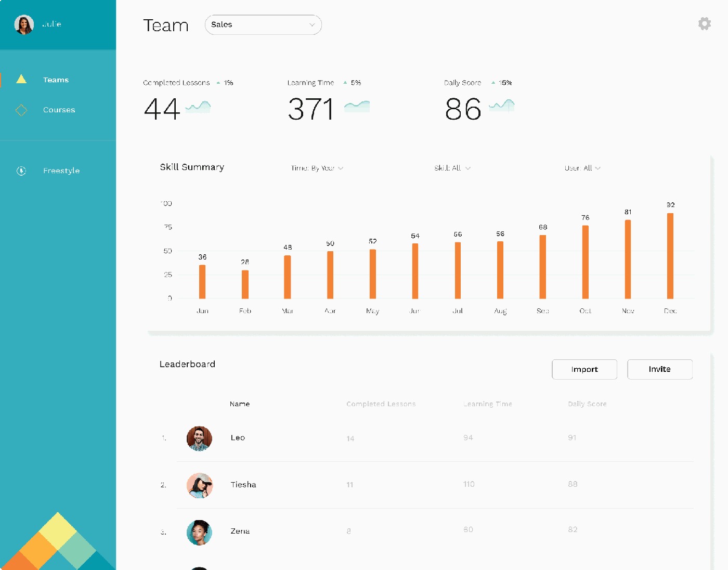Go to Teams in sidebar

pyautogui.click(x=56, y=80)
